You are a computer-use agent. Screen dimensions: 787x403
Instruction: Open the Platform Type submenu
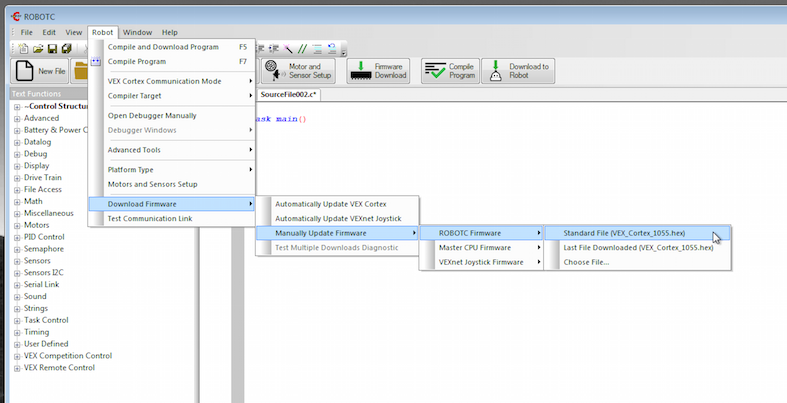coord(172,170)
